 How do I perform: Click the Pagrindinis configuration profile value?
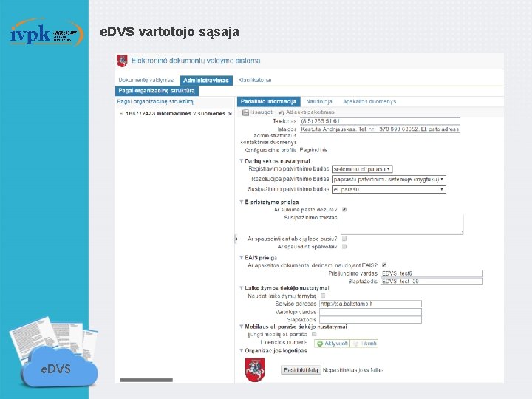(313, 150)
